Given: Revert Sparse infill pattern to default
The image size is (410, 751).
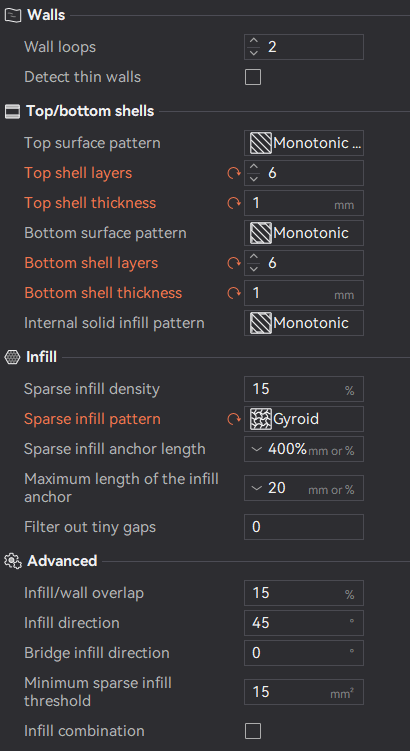Looking at the screenshot, I should tap(234, 419).
